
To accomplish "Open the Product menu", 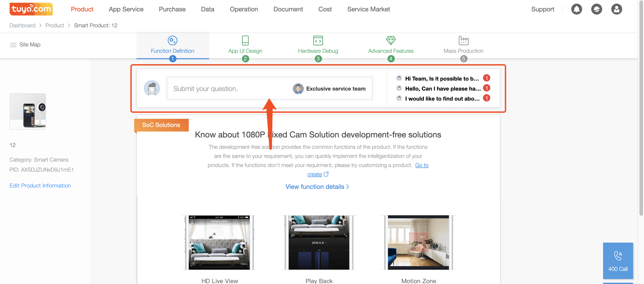I will coord(82,9).
